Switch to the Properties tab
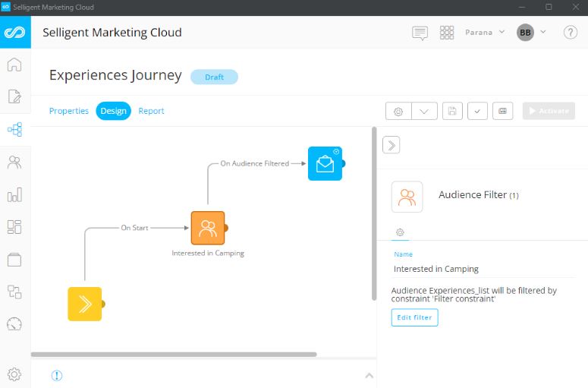588x388 pixels. coord(68,111)
